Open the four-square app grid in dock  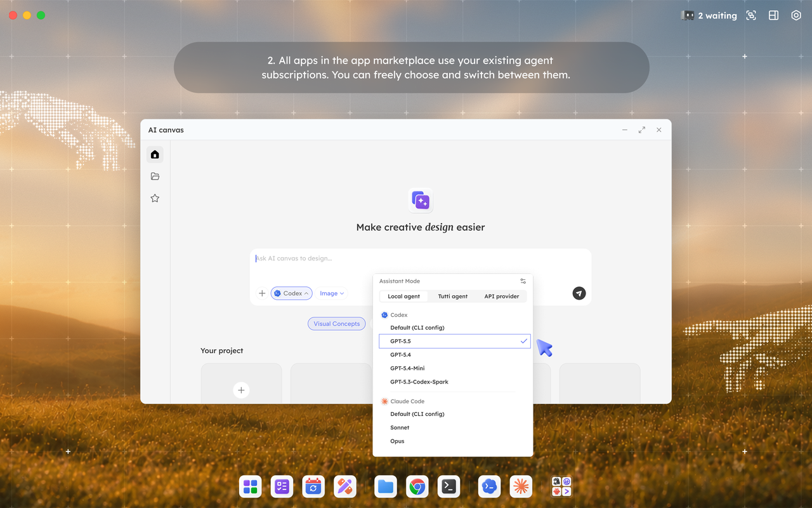[251, 487]
